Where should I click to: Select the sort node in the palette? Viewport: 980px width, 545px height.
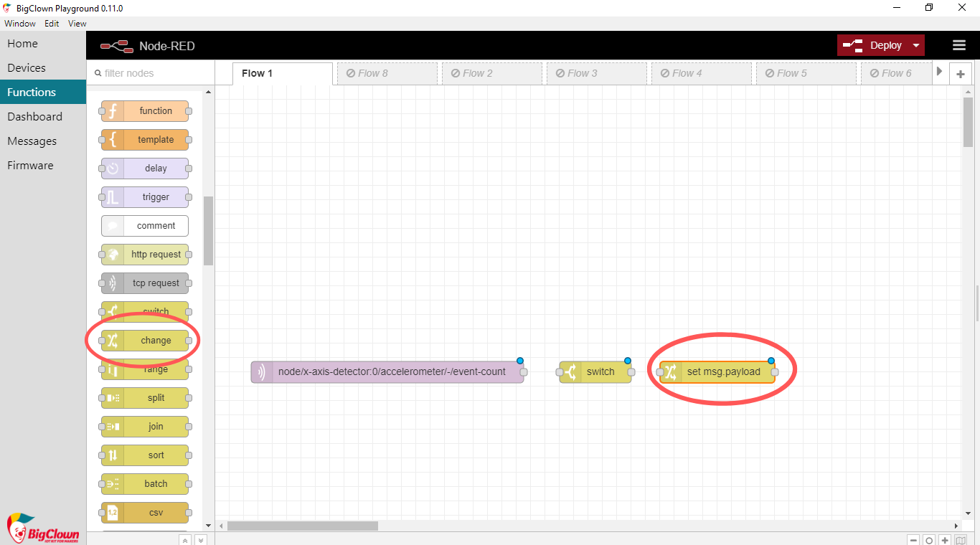pos(145,455)
